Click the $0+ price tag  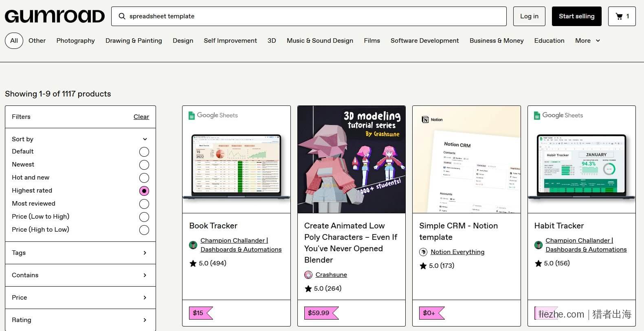point(432,313)
